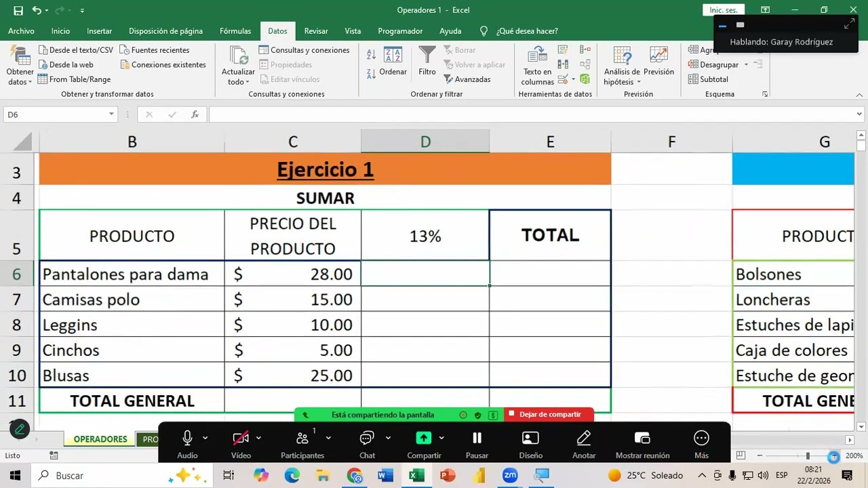Click Dejar de compartir button
This screenshot has height=488, width=868.
click(x=549, y=414)
